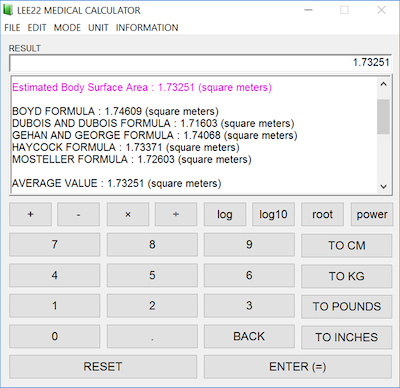The height and width of the screenshot is (388, 400).
Task: Click the DUBOIS AND DUBOIS FORMULA line
Action: tap(153, 123)
